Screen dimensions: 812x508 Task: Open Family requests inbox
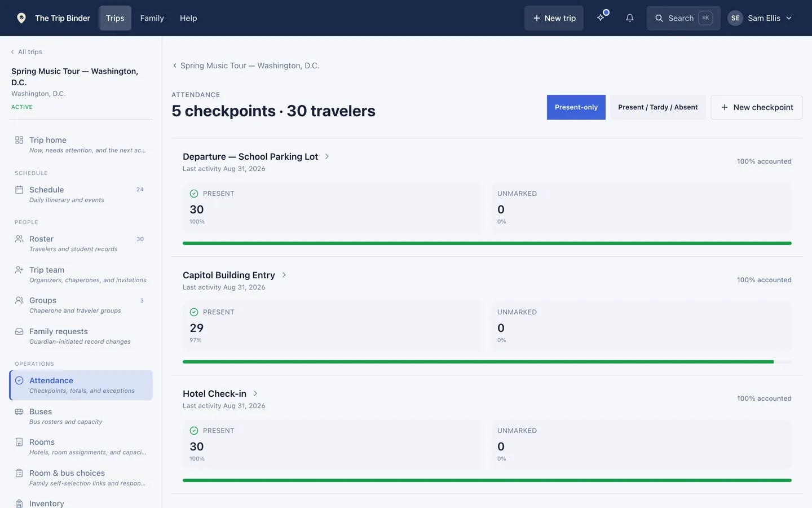(x=81, y=336)
